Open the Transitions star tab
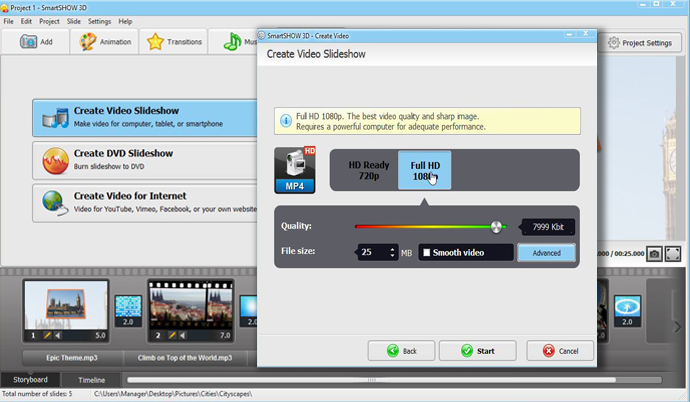This screenshot has height=402, width=690. [x=174, y=42]
